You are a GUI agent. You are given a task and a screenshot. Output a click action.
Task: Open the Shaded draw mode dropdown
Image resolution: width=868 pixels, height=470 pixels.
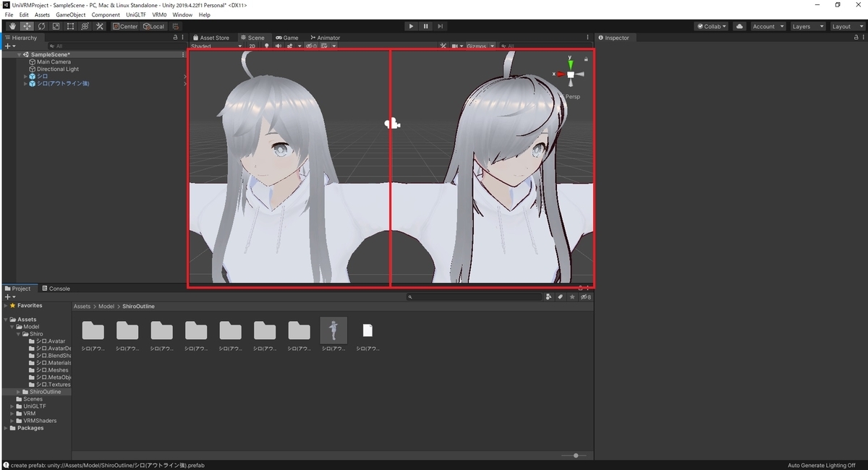pos(216,46)
